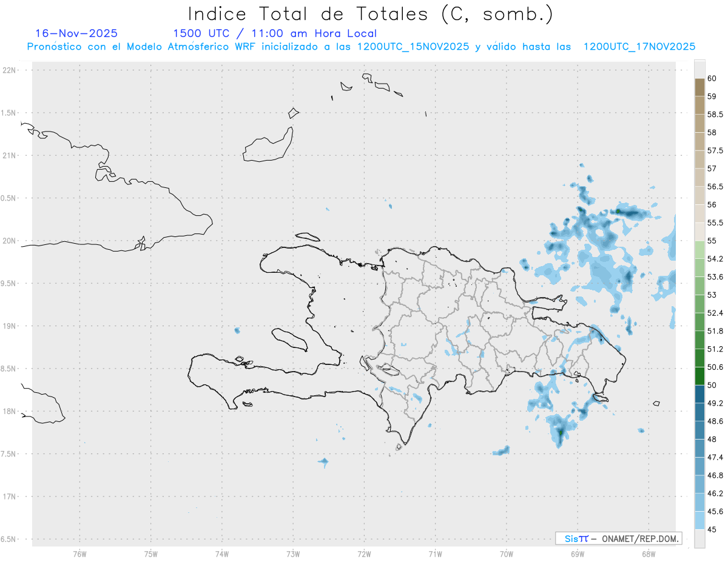Click the 'ONAMET/REP.DOM.' credit box
The height and width of the screenshot is (562, 728).
click(x=618, y=538)
